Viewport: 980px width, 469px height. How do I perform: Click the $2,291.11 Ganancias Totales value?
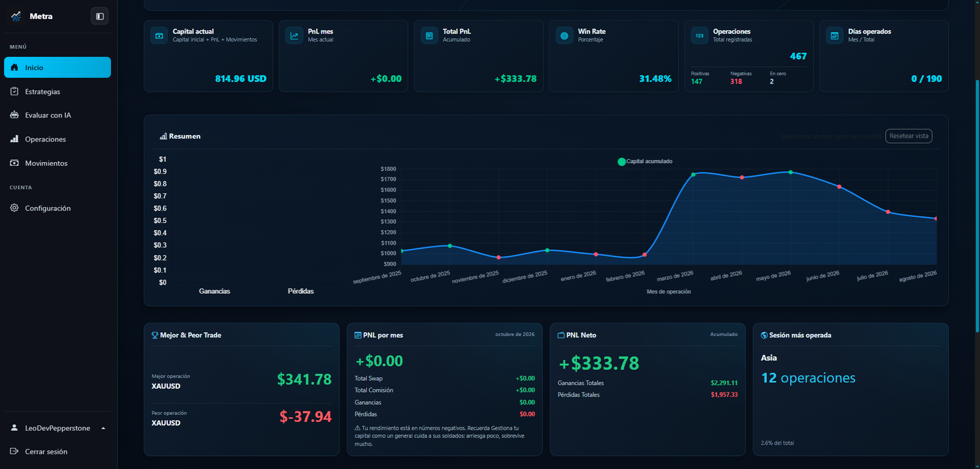click(x=724, y=383)
